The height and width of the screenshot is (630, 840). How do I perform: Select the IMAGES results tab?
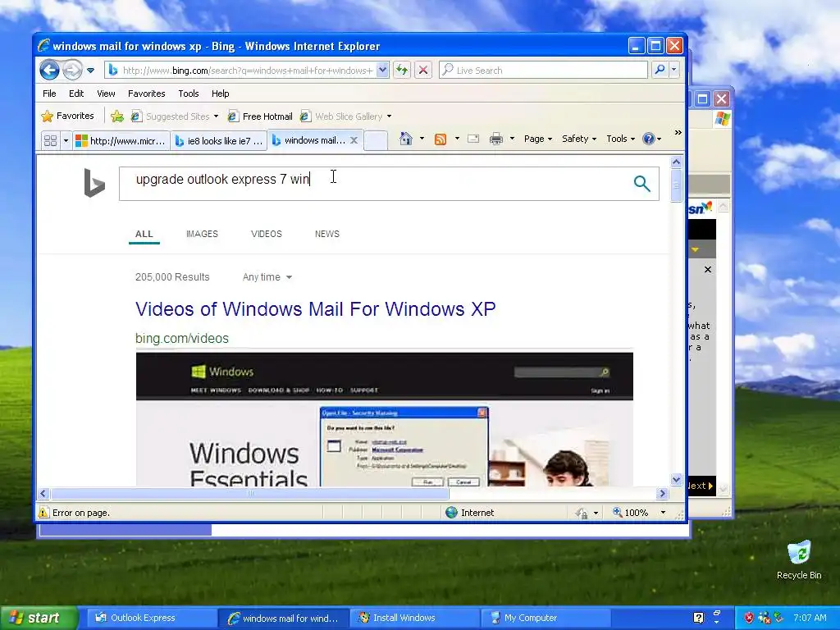tap(202, 234)
